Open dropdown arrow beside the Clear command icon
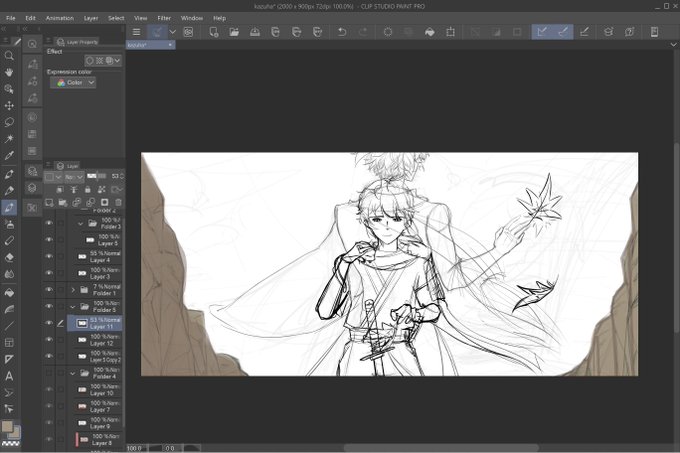The width and height of the screenshot is (680, 453). coord(172,32)
